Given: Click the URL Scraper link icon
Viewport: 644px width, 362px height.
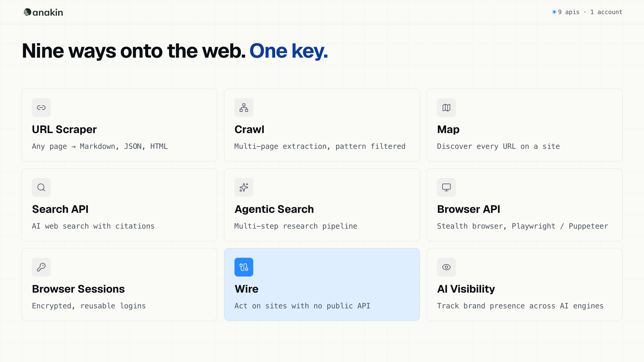Looking at the screenshot, I should coord(41,108).
